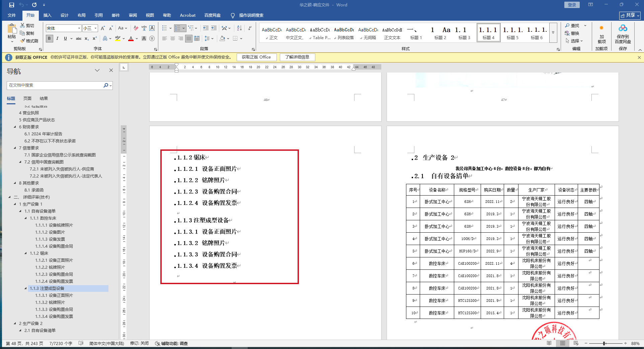Image resolution: width=644 pixels, height=349 pixels.
Task: Sort the selected paragraphs
Action: [x=239, y=28]
